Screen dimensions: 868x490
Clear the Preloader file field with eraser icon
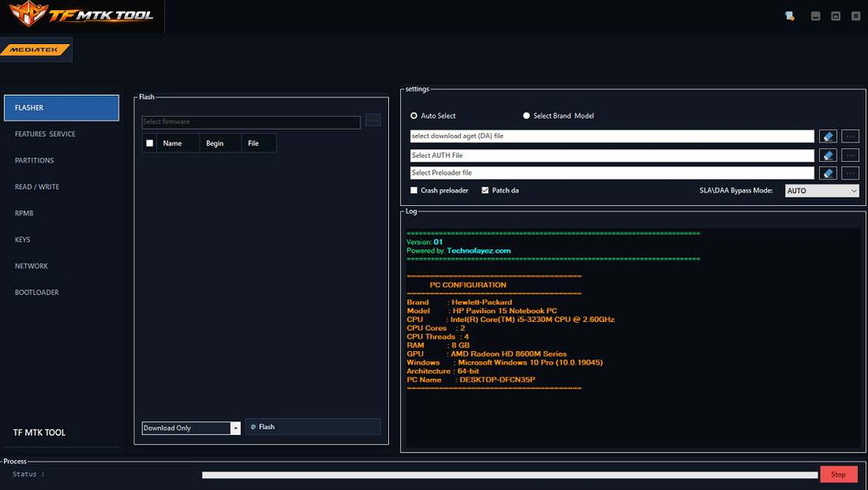tap(827, 173)
